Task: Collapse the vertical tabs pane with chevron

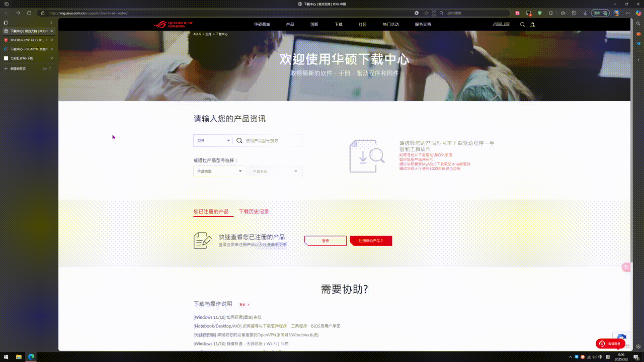Action: (x=51, y=23)
